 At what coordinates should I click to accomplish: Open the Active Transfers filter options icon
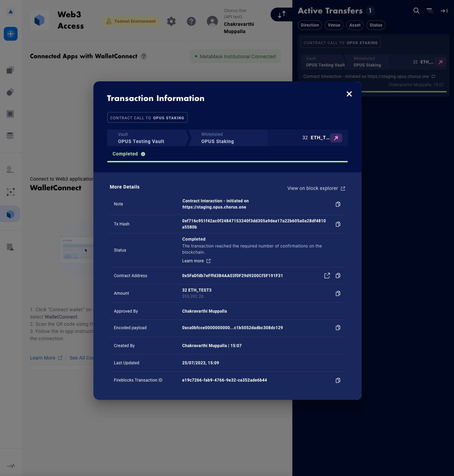pos(430,11)
